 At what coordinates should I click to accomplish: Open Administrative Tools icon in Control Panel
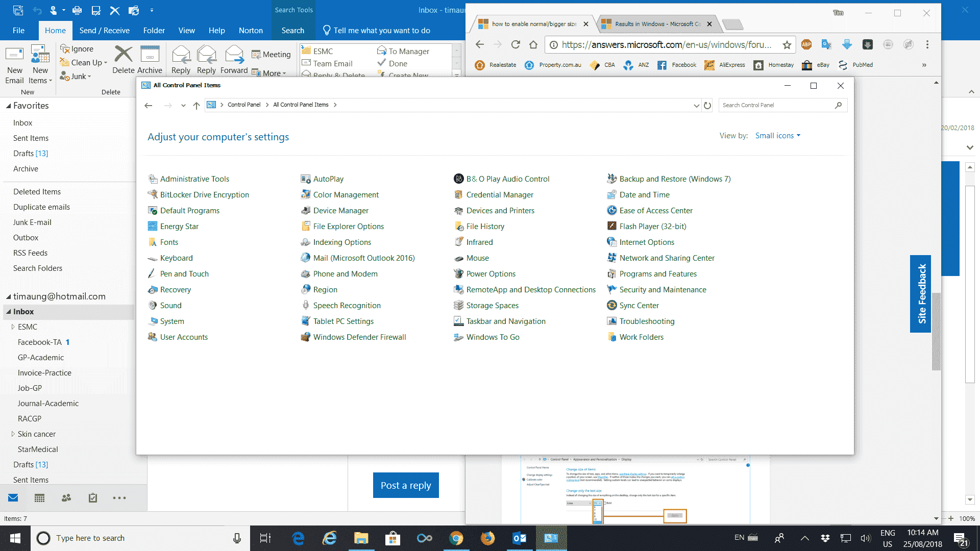pos(153,179)
